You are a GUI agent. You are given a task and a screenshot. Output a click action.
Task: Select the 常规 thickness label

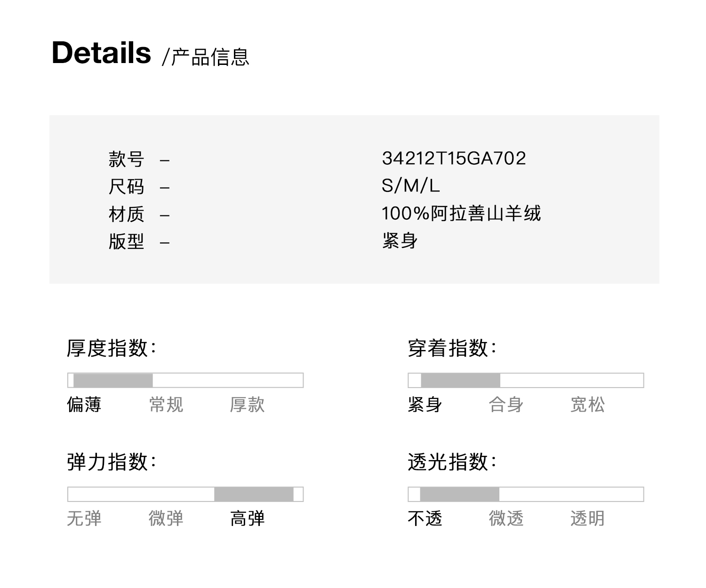(x=166, y=405)
